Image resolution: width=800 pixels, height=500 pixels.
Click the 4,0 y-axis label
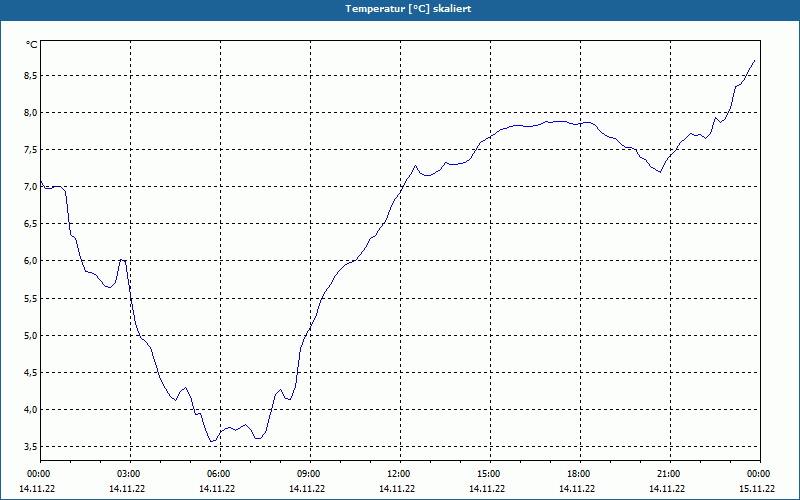click(x=31, y=410)
